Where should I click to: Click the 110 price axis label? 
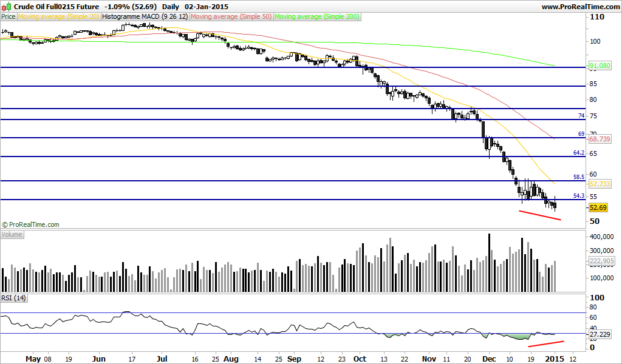598,16
